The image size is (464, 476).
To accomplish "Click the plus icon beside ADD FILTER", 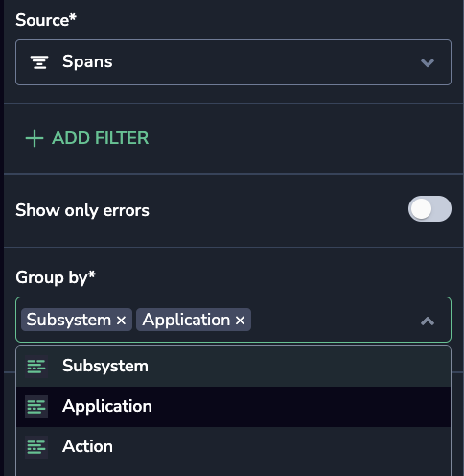I will (35, 138).
